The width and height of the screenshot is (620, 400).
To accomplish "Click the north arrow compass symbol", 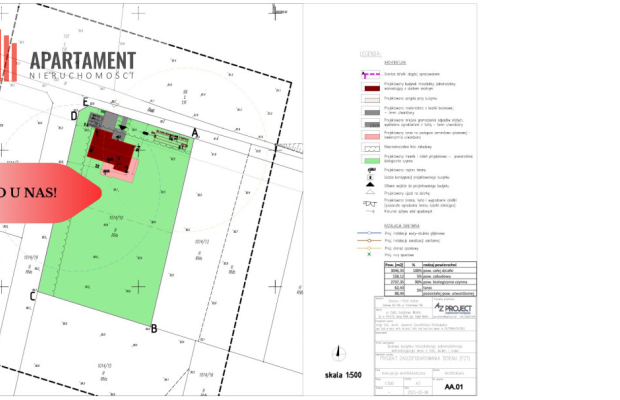I will point(275,10).
